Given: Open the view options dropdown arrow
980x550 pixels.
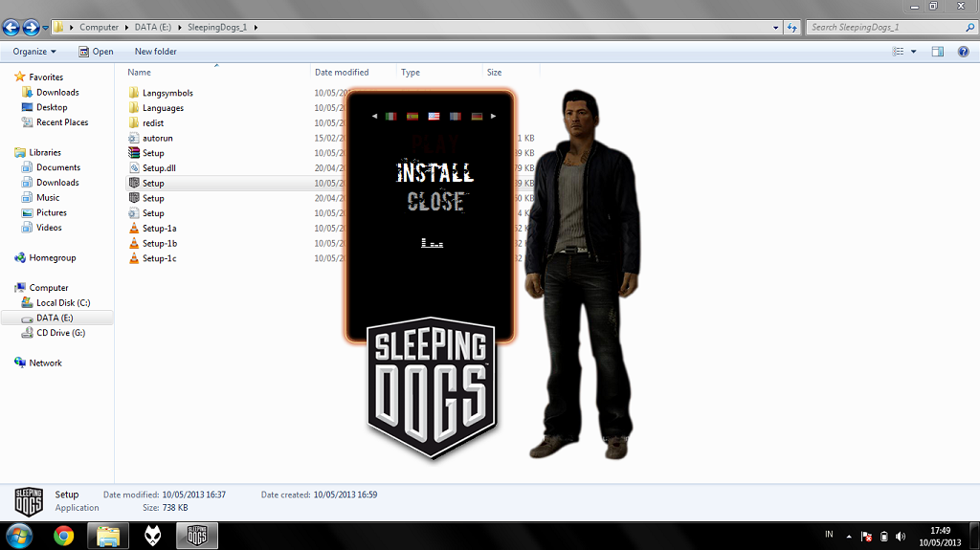Looking at the screenshot, I should point(913,52).
